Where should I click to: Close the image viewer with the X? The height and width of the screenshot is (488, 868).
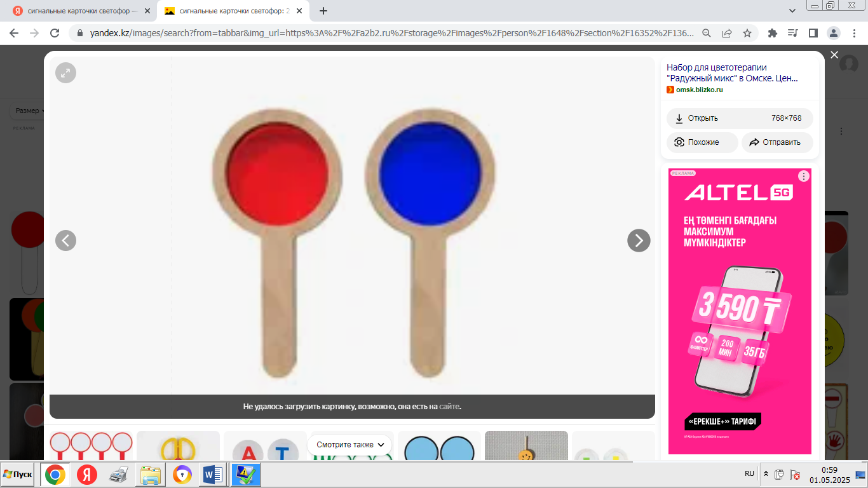[834, 55]
